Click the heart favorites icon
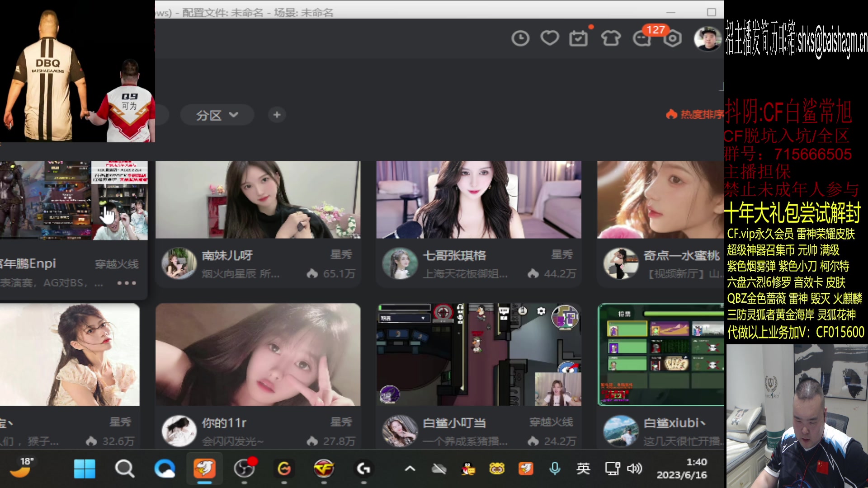The height and width of the screenshot is (488, 868). click(550, 38)
